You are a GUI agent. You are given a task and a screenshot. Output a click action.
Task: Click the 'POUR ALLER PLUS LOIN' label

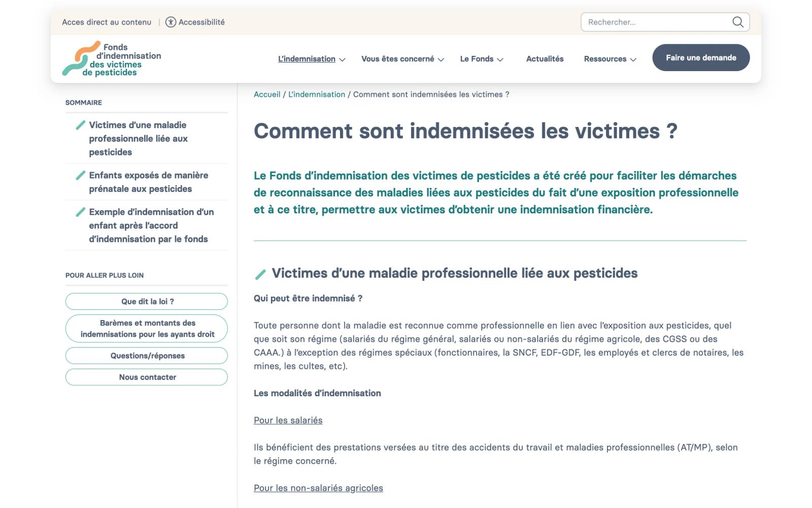(x=105, y=275)
